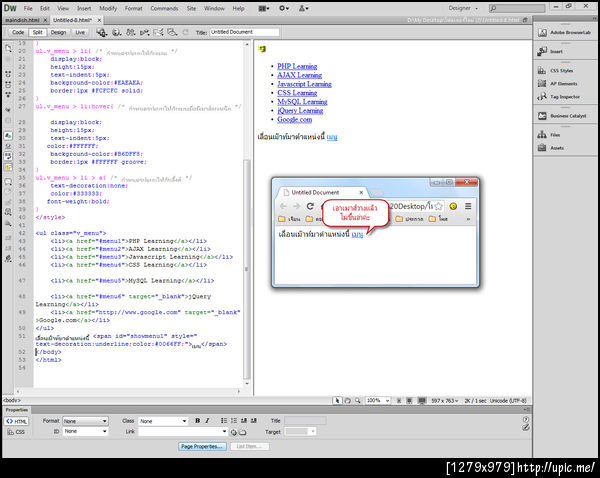Open the Class dropdown in Properties
This screenshot has height=478, width=600.
coord(162,421)
